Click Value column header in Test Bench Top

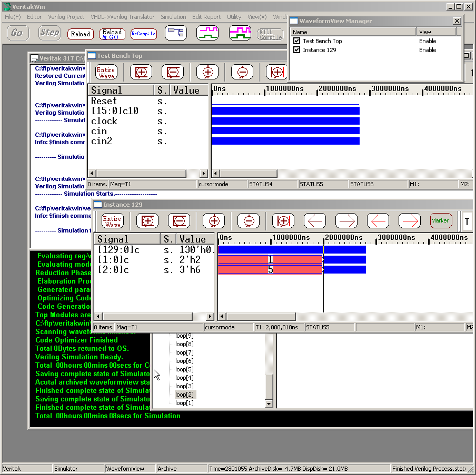click(x=189, y=90)
